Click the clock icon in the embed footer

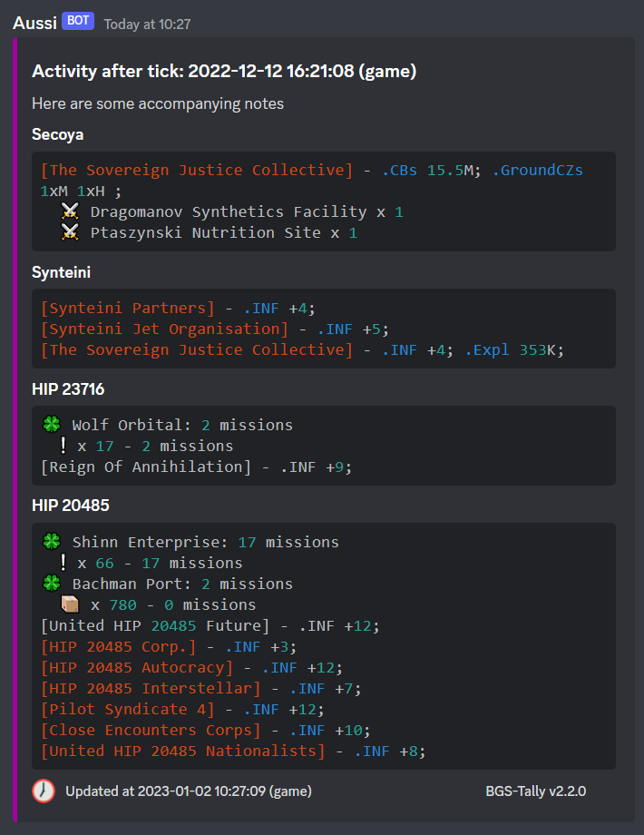(x=44, y=791)
